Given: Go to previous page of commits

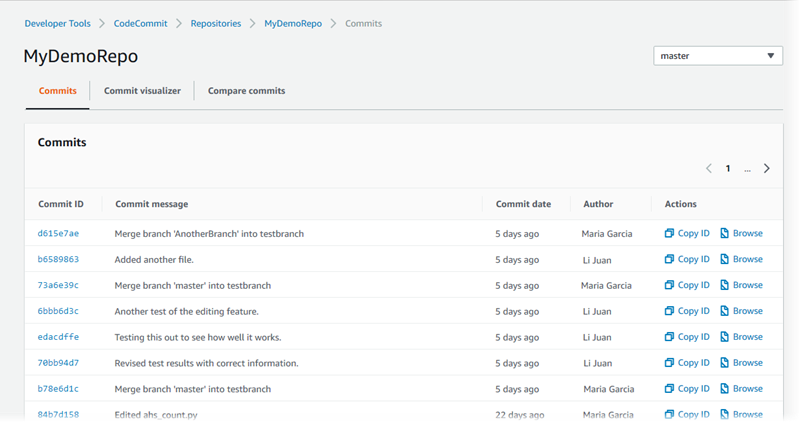Looking at the screenshot, I should pos(709,169).
